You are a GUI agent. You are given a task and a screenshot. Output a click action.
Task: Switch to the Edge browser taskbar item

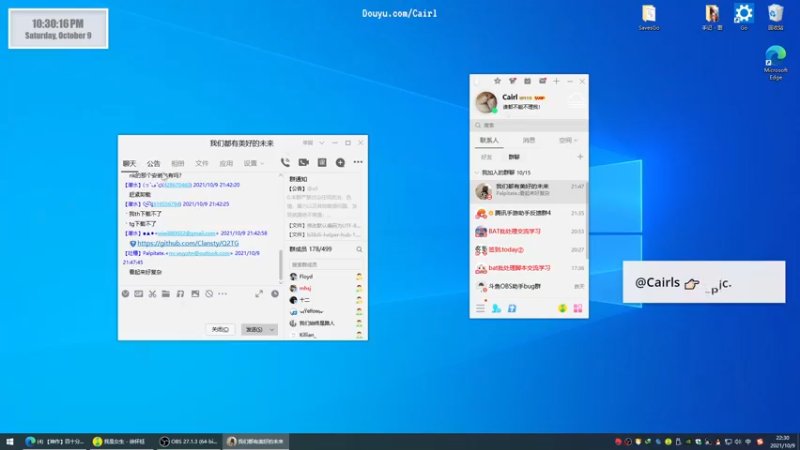pos(55,441)
